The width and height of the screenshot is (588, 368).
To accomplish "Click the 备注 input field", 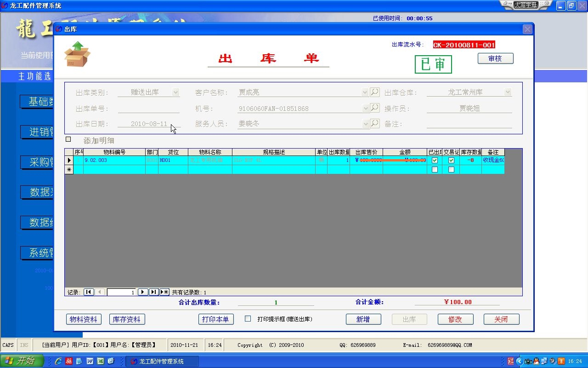I will point(469,124).
